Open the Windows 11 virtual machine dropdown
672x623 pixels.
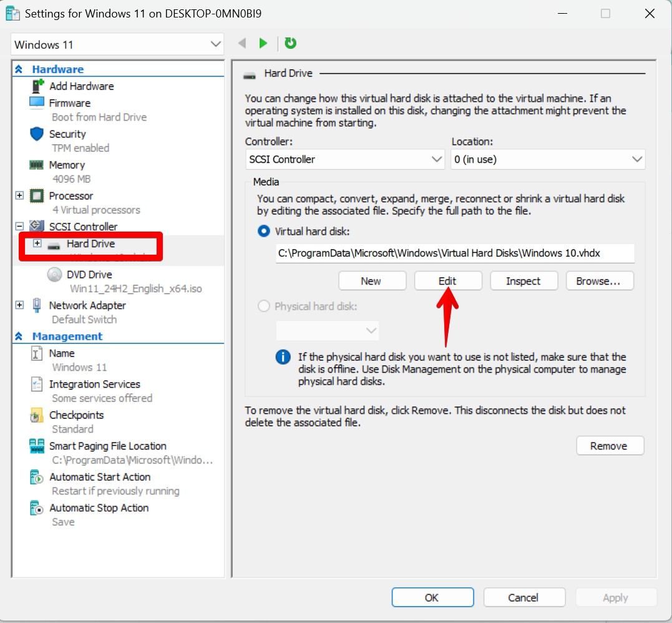coord(117,44)
